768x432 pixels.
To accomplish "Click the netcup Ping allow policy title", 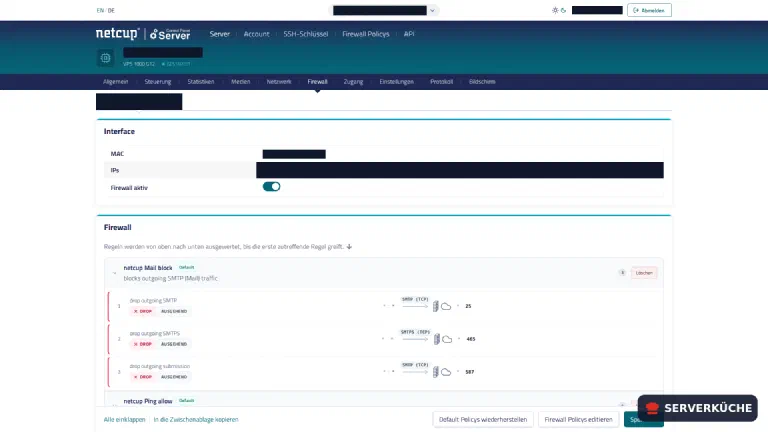I will click(x=148, y=401).
